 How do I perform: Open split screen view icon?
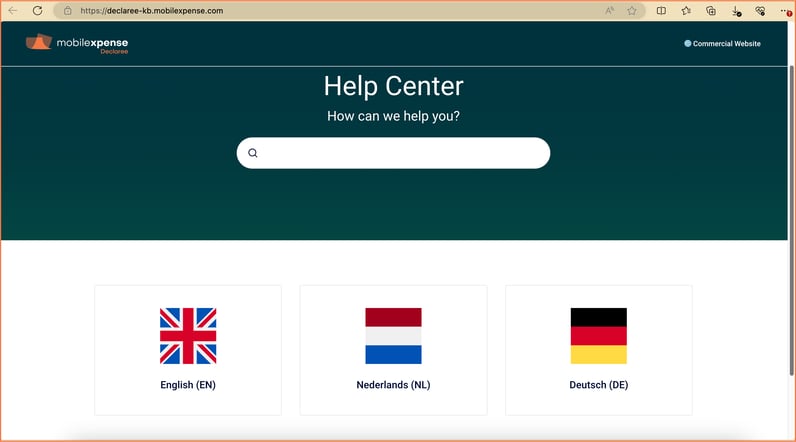(x=661, y=11)
